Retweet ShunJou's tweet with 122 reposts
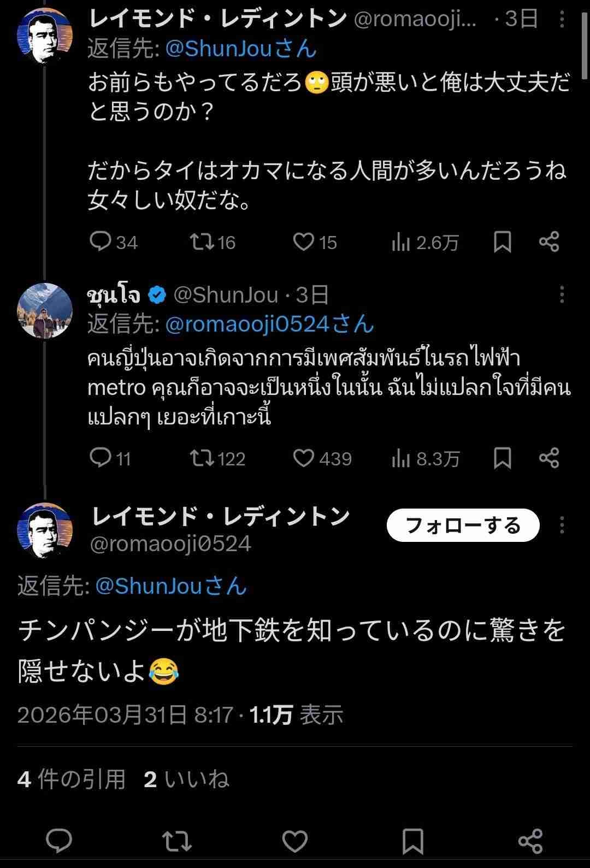This screenshot has width=590, height=868. point(203,458)
